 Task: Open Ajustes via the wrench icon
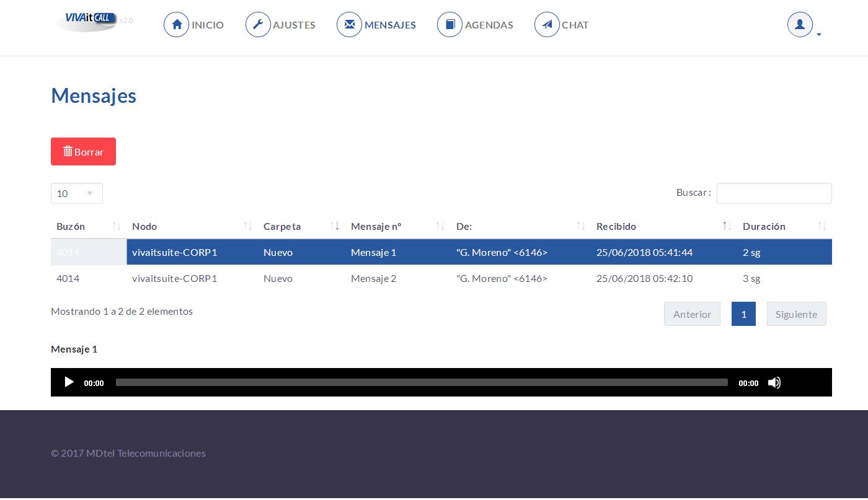(x=258, y=25)
